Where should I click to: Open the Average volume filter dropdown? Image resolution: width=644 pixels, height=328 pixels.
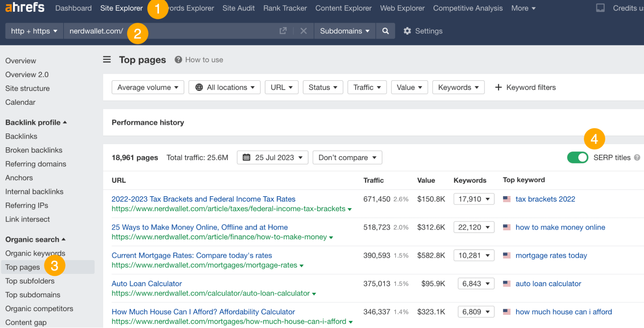point(148,87)
